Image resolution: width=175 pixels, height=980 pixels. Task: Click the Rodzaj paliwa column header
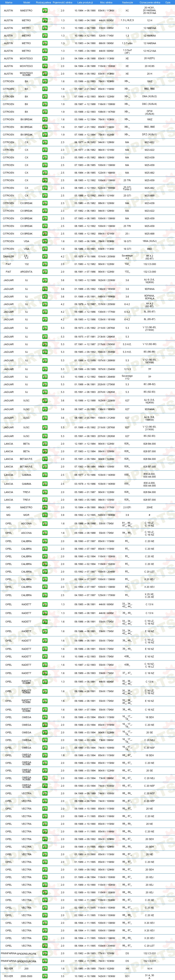[43, 2]
